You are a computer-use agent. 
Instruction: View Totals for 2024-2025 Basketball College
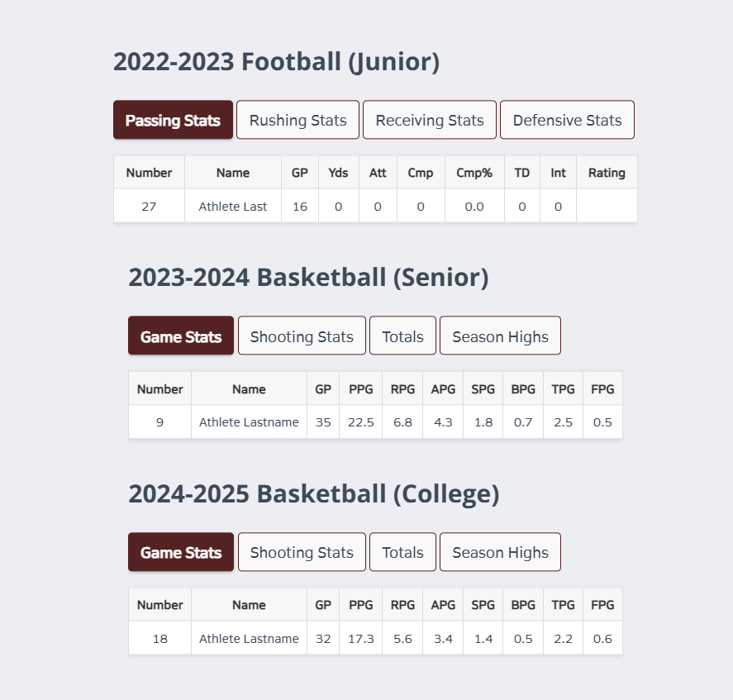pos(402,552)
